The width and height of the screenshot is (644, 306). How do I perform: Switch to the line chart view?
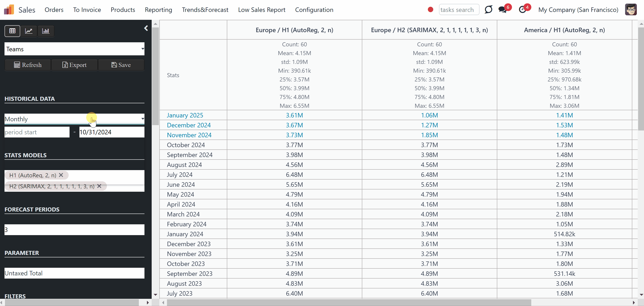coord(29,31)
